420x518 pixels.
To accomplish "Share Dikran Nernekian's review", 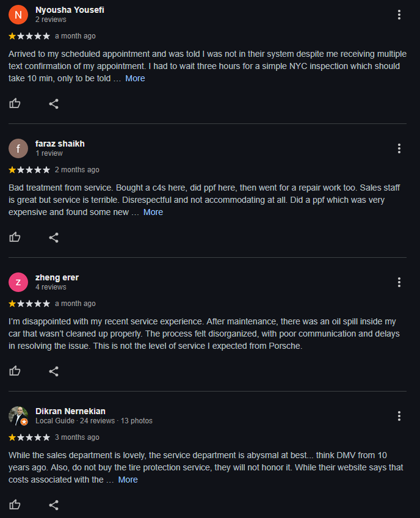I will pyautogui.click(x=54, y=505).
